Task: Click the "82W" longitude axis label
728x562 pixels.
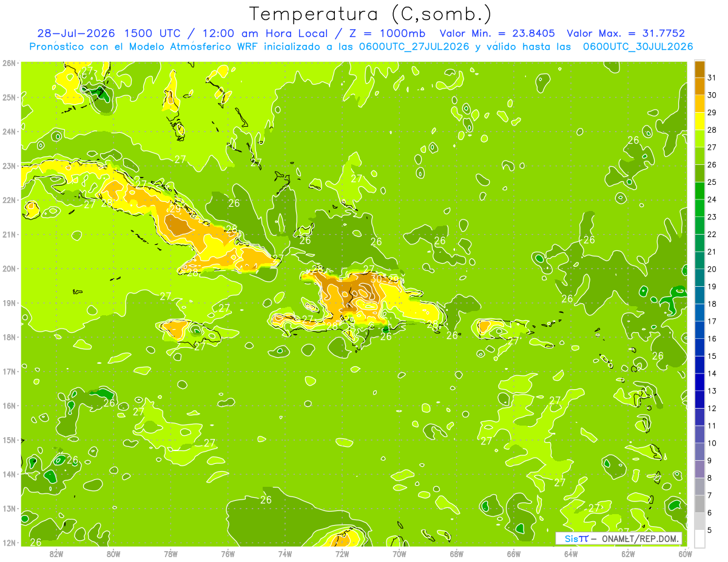Action: [x=56, y=554]
